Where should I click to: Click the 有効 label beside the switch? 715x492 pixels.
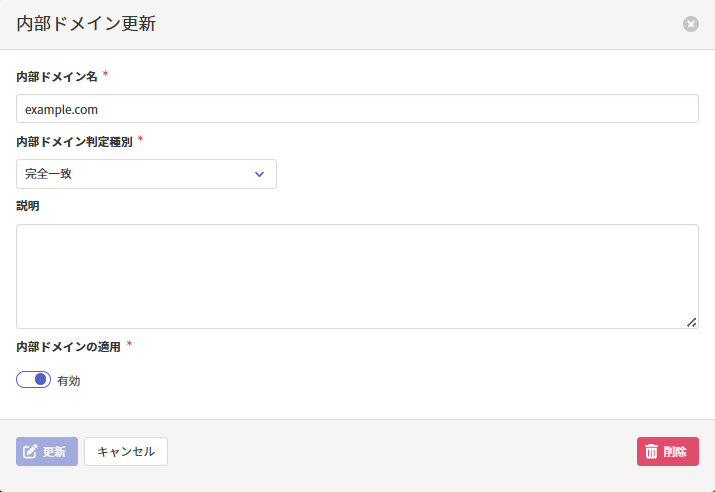pos(69,381)
